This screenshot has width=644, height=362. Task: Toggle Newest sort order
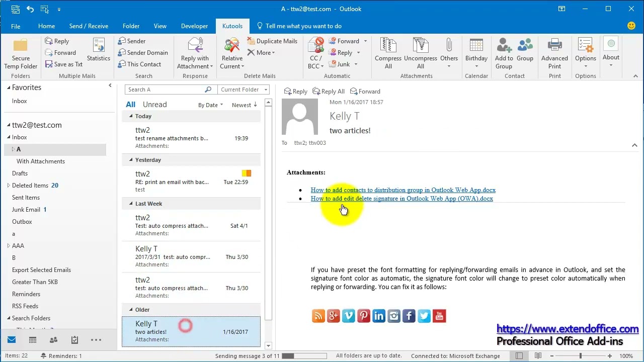[245, 105]
